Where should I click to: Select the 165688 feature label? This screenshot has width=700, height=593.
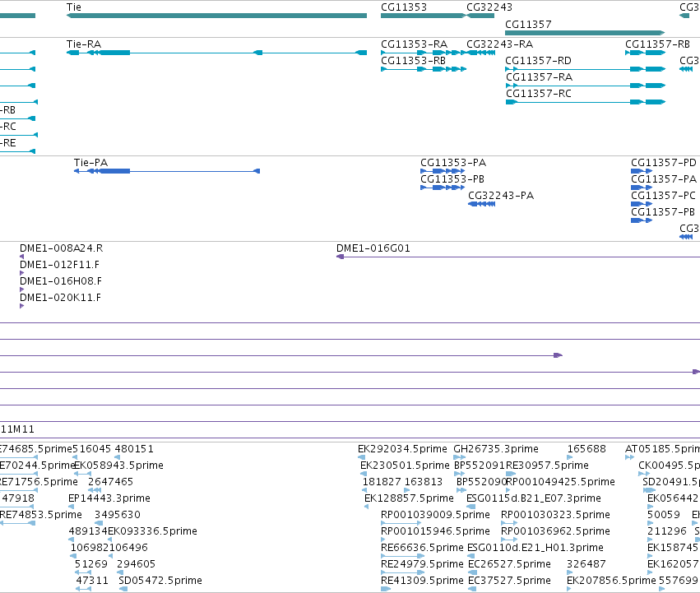tap(586, 449)
